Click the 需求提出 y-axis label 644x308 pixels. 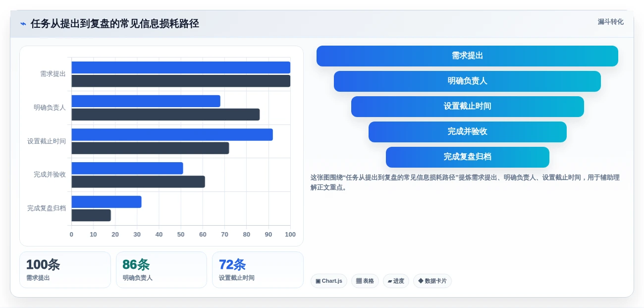[53, 74]
